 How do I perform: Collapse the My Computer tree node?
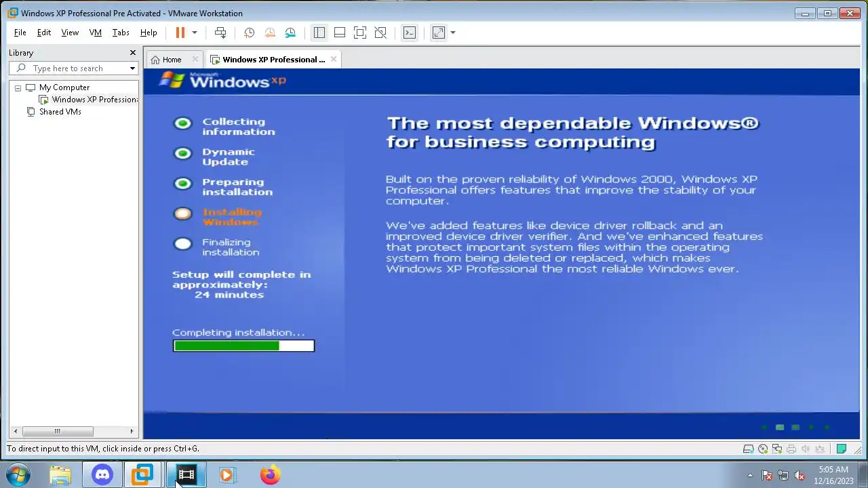coord(18,88)
